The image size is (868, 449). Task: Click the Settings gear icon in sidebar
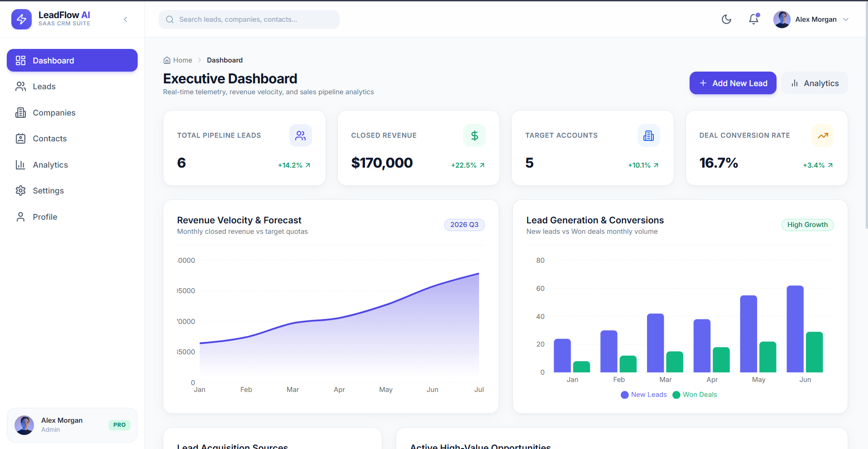[20, 191]
